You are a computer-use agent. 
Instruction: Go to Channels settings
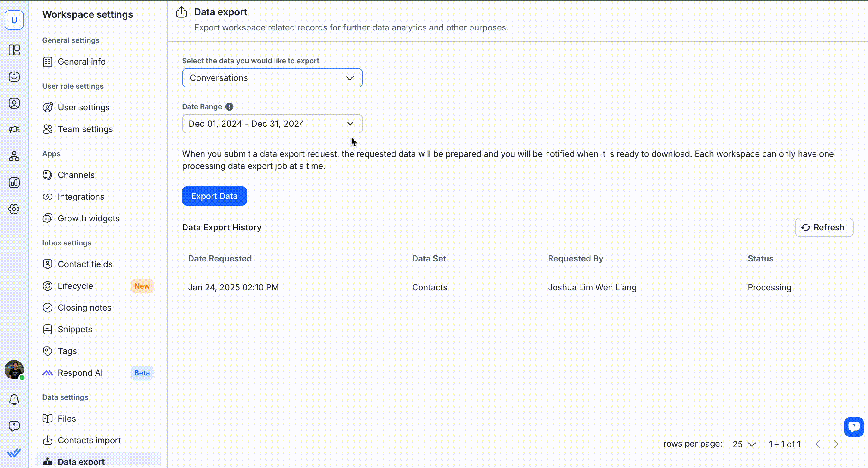76,175
